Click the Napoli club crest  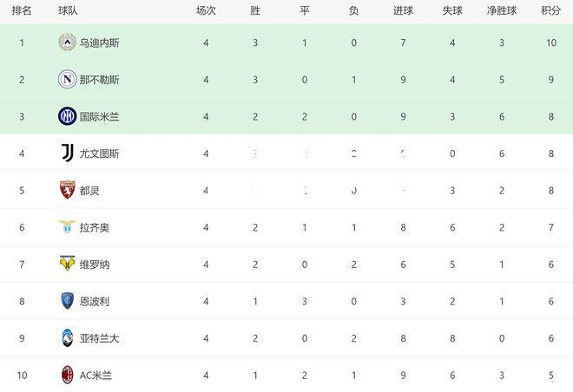(x=67, y=79)
